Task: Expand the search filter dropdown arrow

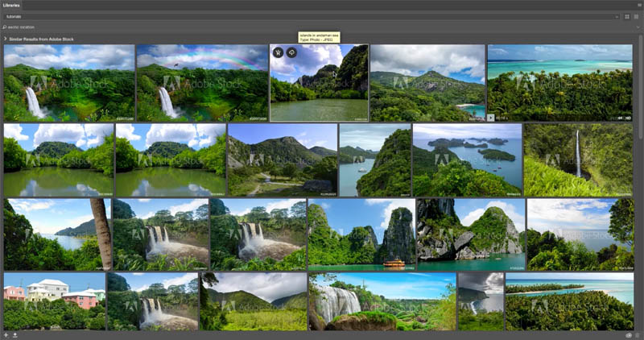Action: tap(638, 27)
